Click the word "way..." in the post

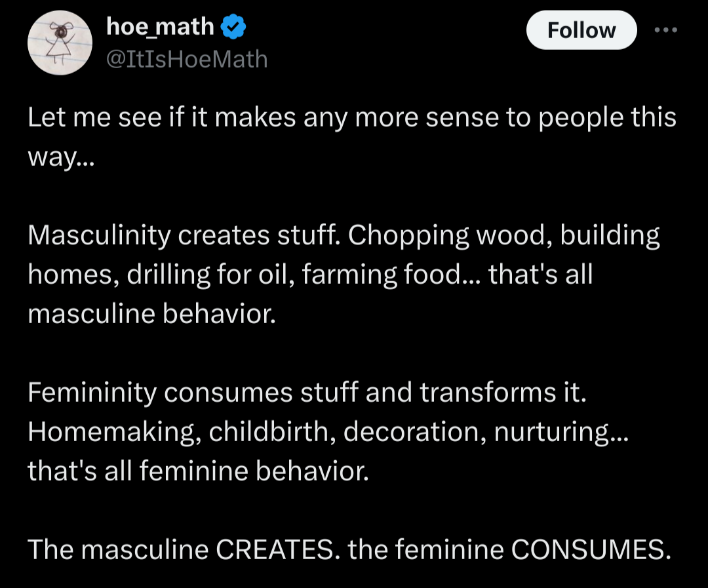tap(62, 157)
